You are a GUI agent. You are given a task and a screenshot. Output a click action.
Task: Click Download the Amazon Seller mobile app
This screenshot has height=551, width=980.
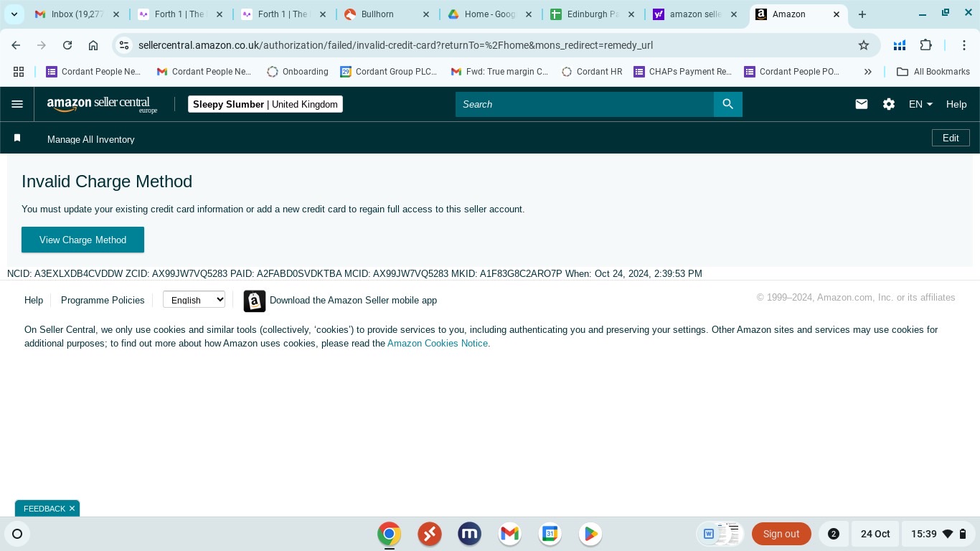353,300
